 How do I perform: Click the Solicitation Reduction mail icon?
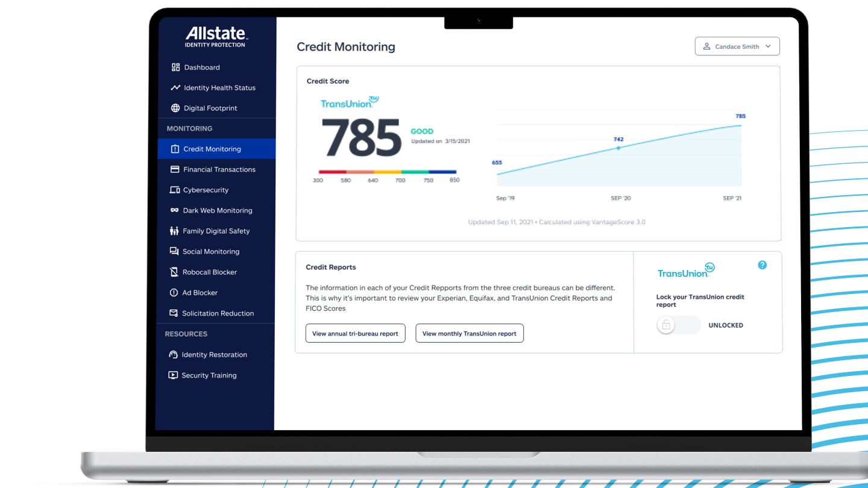[174, 313]
